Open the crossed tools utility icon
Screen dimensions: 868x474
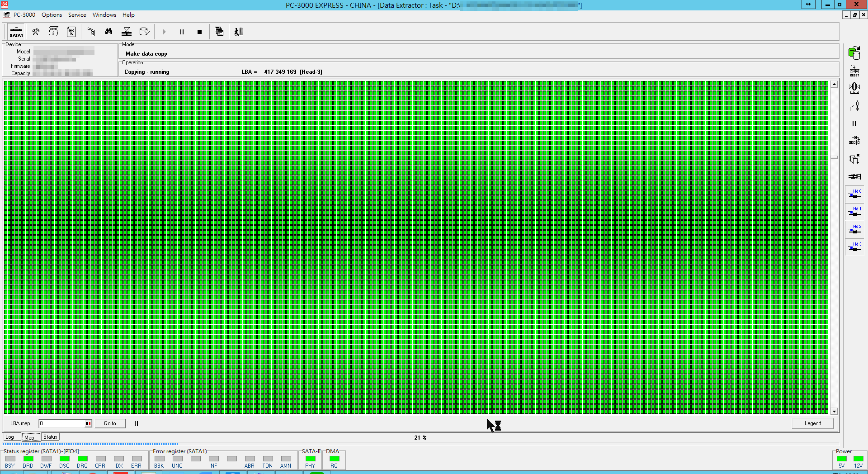coord(36,32)
